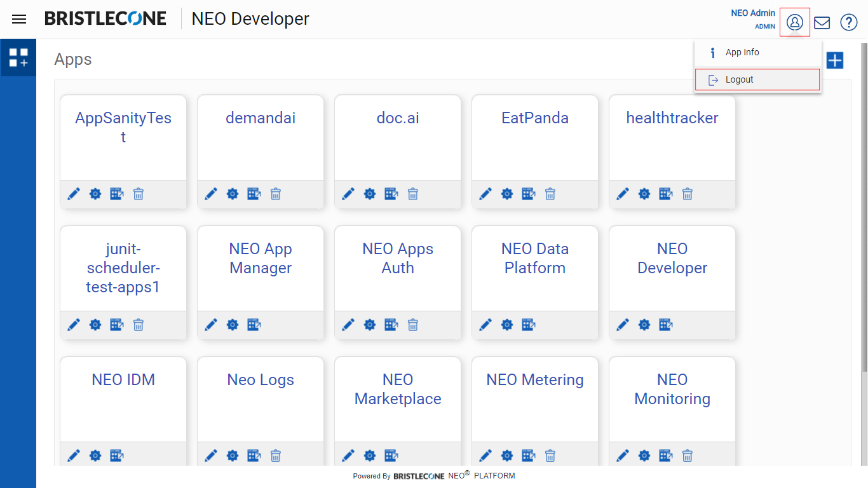The image size is (868, 488).
Task: Open settings gear for doc.ai
Action: (x=370, y=194)
